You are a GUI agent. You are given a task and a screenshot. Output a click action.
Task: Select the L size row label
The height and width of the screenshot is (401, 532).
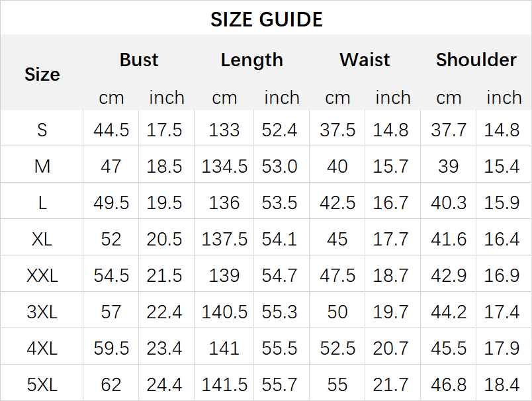pyautogui.click(x=42, y=202)
